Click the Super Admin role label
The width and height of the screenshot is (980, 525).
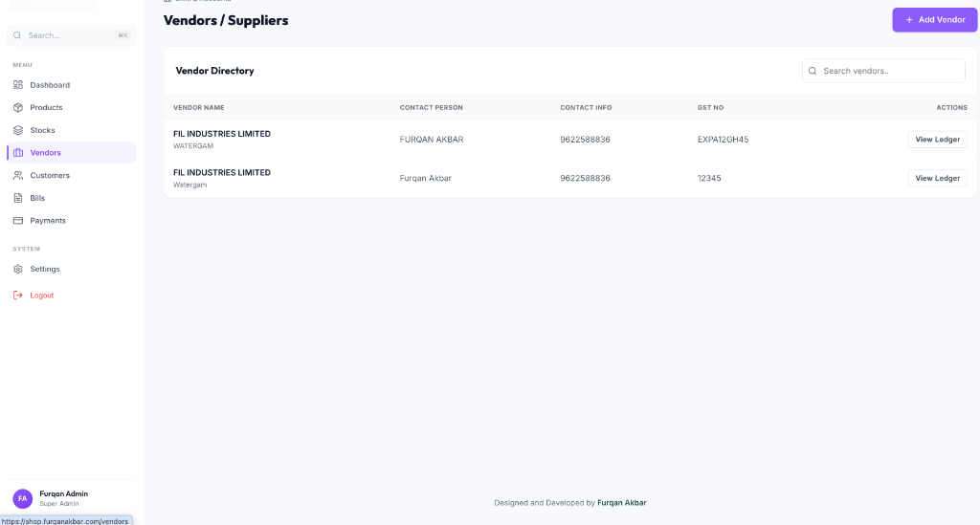pos(59,504)
